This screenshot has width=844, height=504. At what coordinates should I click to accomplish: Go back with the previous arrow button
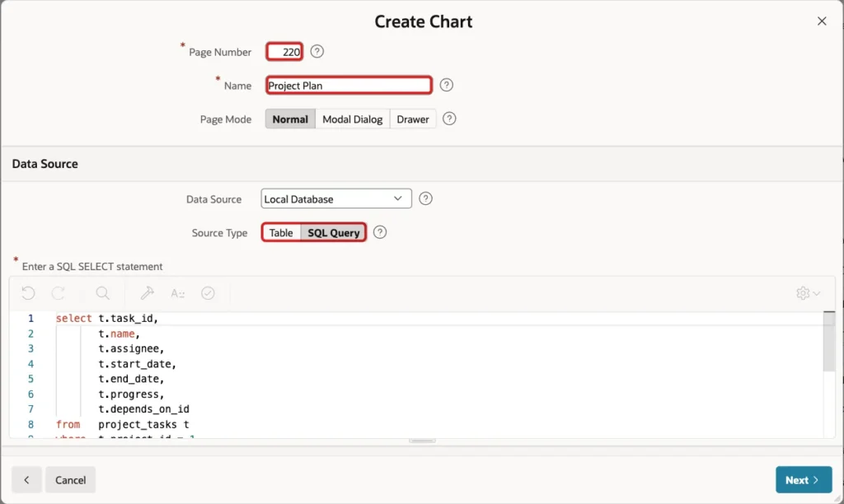point(26,480)
